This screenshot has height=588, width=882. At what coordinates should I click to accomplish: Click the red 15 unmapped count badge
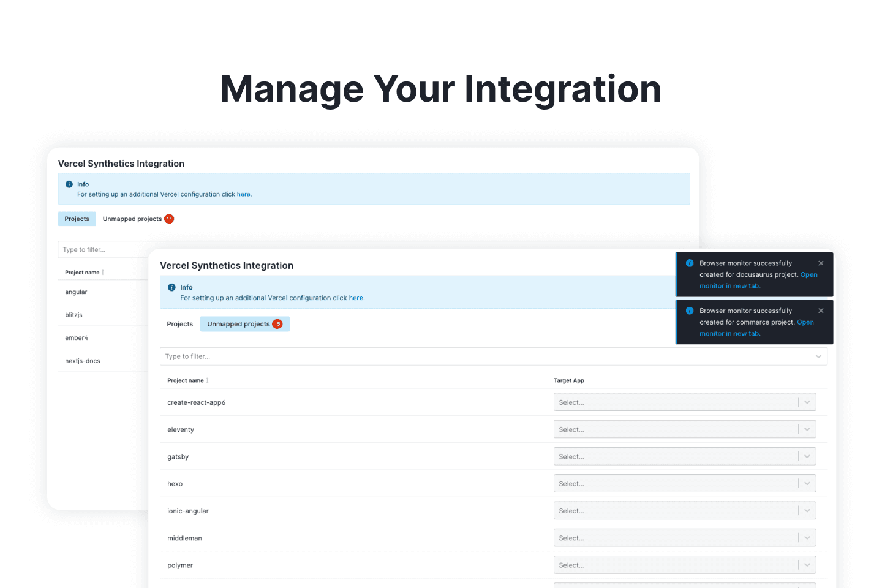coord(277,324)
